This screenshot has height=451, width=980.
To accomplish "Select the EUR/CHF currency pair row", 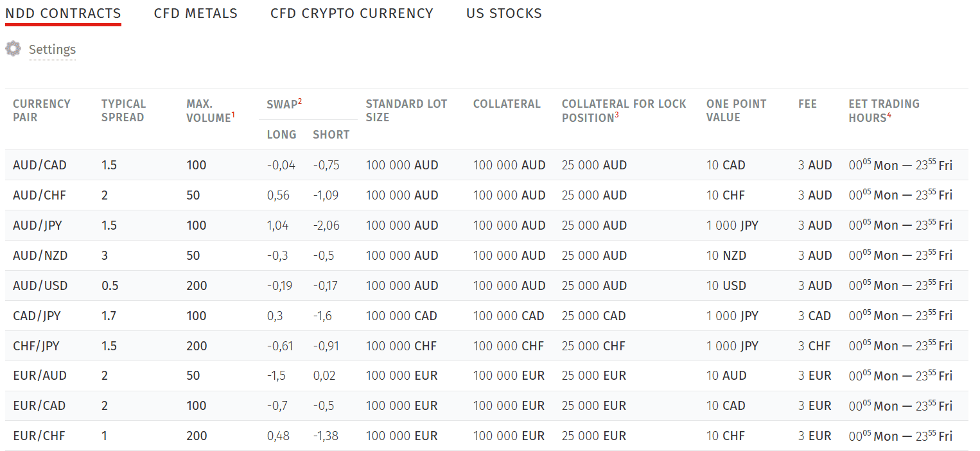I will click(x=40, y=435).
